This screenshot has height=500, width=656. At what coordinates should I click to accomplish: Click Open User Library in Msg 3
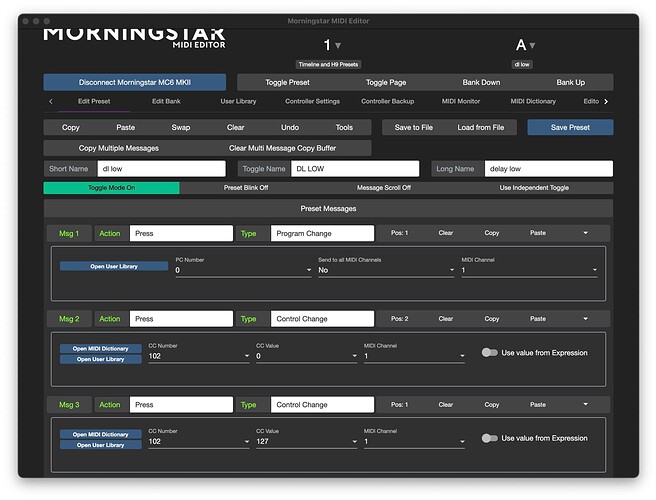100,445
